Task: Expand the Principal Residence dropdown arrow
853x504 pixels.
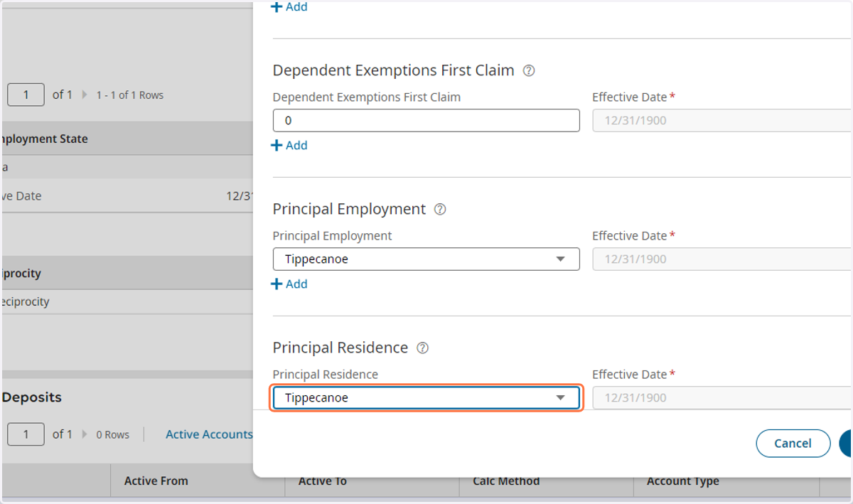Action: 561,398
